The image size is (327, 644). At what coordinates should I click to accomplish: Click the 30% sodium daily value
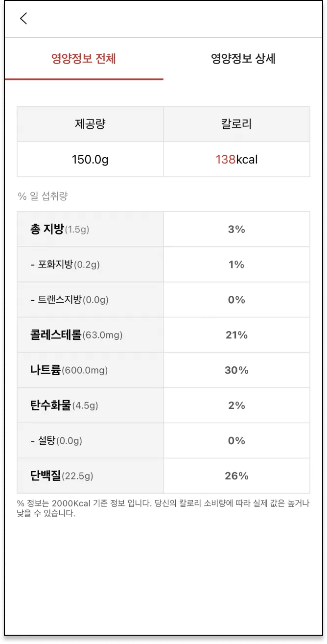pyautogui.click(x=236, y=370)
